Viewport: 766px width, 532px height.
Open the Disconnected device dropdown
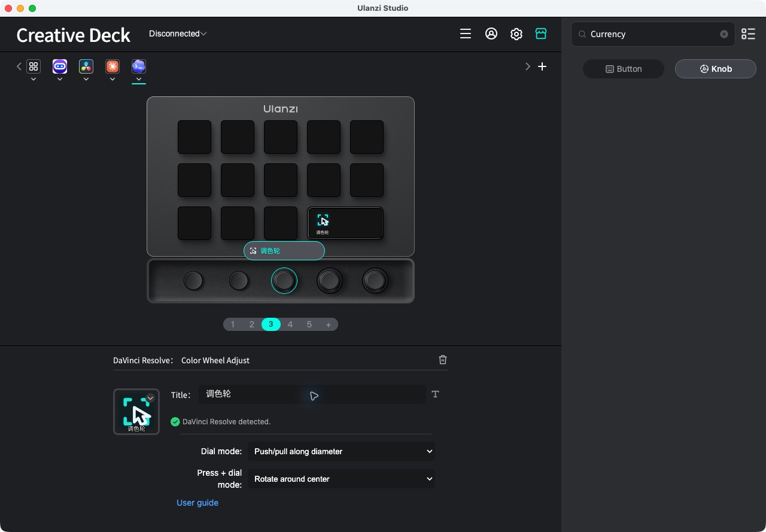[x=178, y=34]
